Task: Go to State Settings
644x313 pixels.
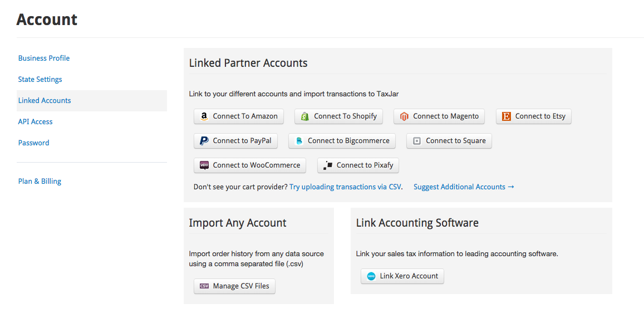Action: pyautogui.click(x=40, y=79)
